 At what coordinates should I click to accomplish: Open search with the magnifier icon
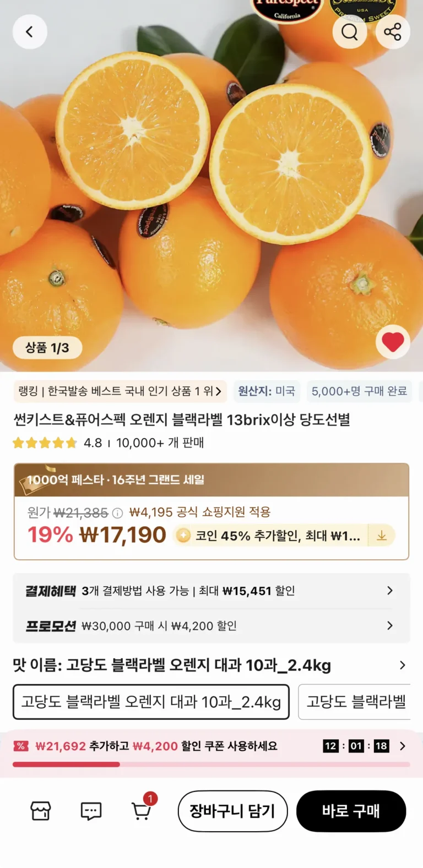pos(350,32)
